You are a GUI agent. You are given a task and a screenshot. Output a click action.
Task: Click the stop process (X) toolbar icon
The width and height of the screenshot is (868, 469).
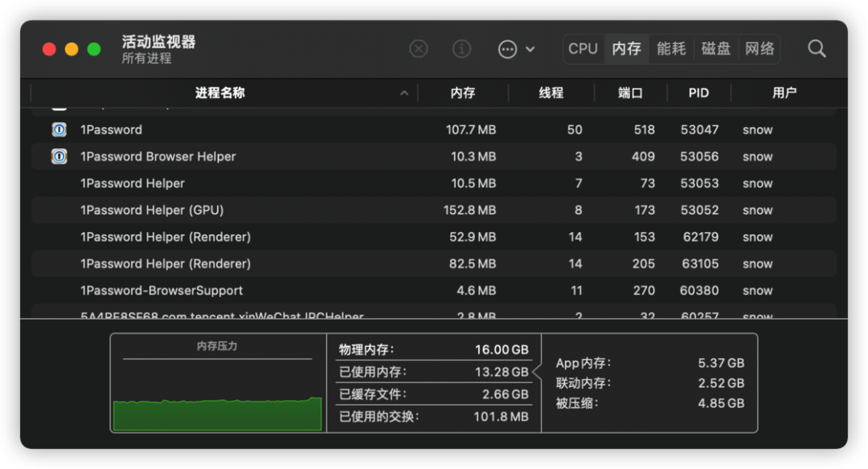419,49
